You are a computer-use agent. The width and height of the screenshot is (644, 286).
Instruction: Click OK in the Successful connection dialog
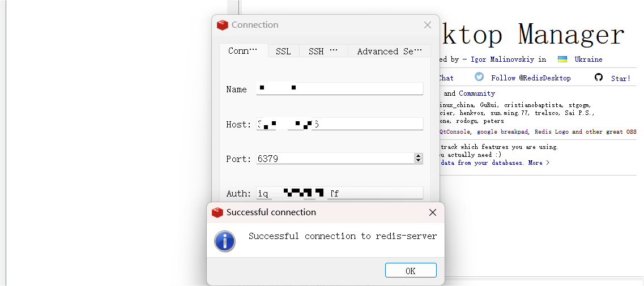(x=411, y=270)
